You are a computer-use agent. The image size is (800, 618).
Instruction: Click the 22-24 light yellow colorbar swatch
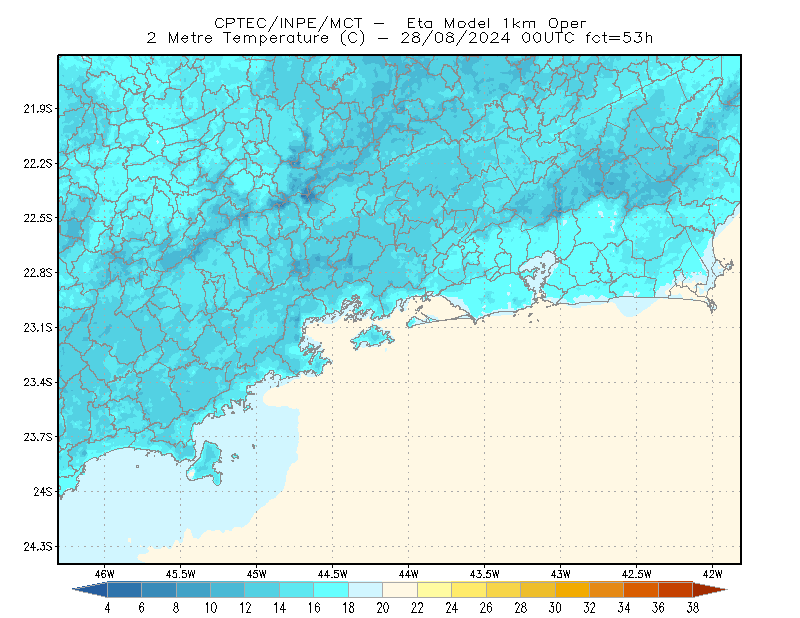435,590
